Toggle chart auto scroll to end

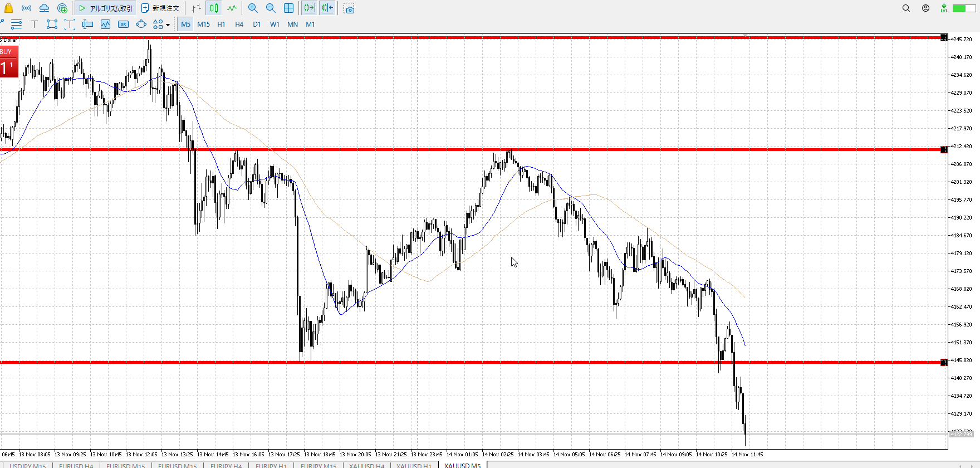309,8
